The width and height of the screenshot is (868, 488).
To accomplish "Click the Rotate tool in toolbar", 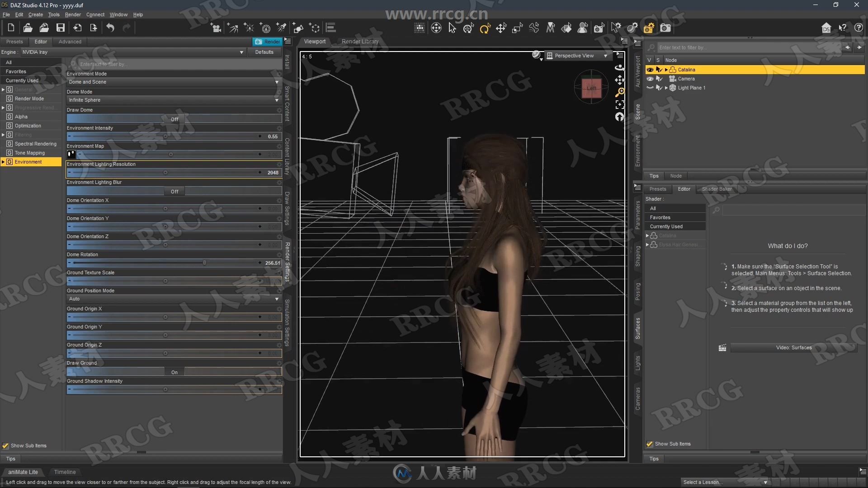I will click(485, 28).
